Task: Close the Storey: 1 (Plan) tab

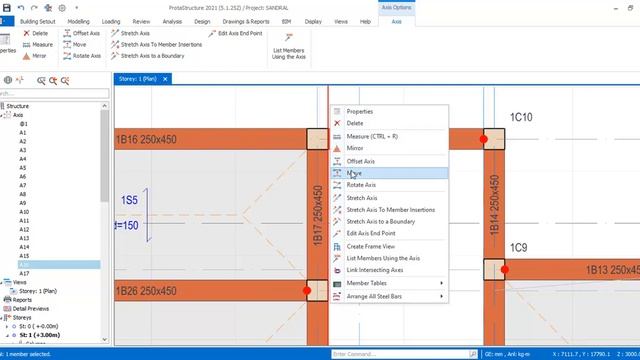Action: 165,79
